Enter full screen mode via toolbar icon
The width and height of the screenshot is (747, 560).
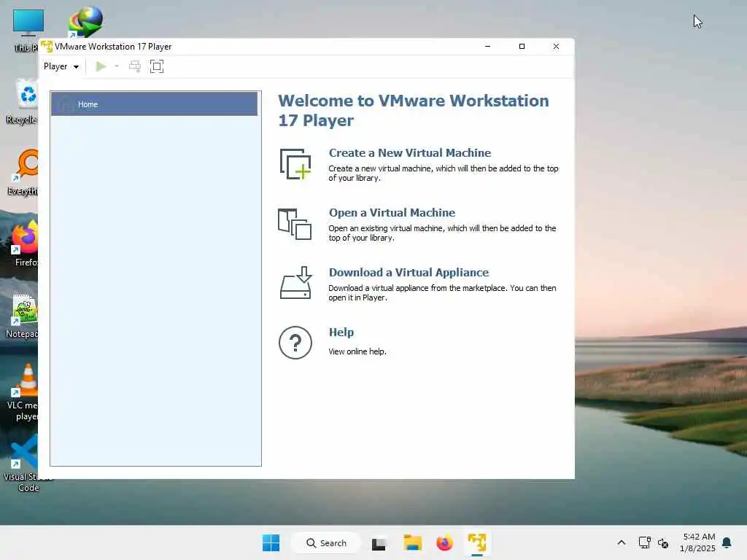[157, 66]
